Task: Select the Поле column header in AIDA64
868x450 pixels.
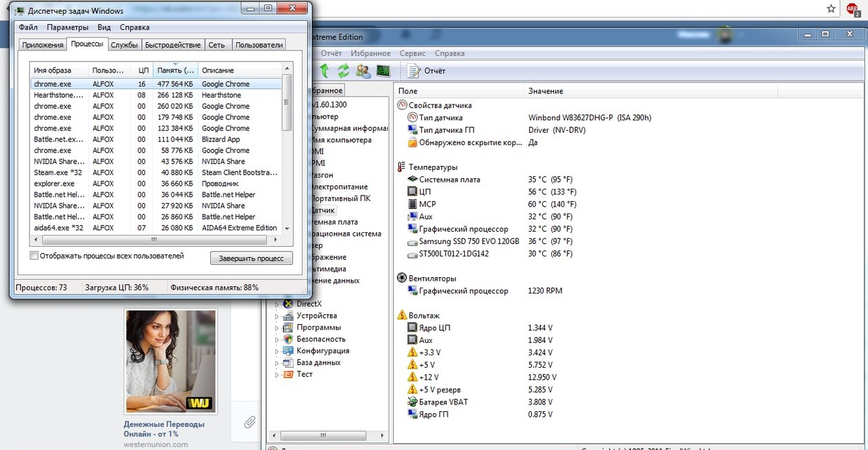Action: (460, 91)
